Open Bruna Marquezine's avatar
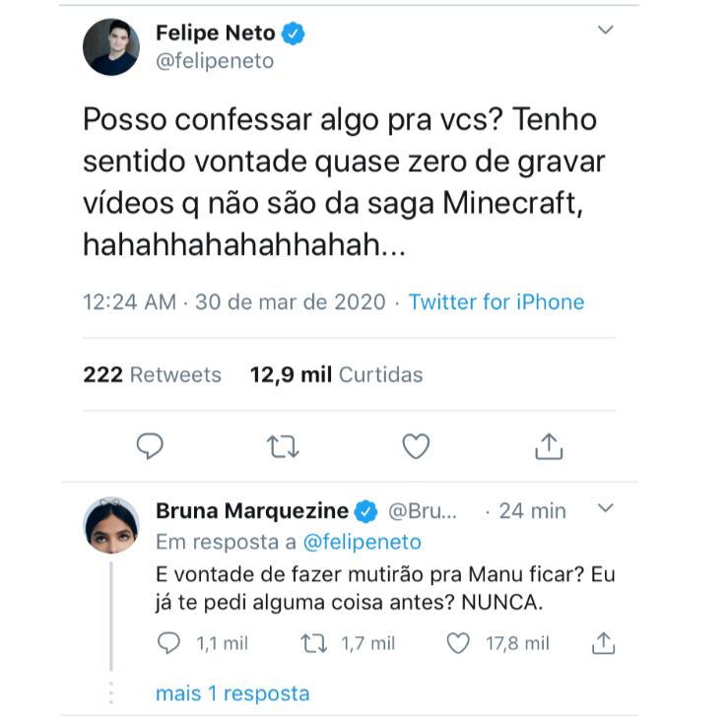Screen dimensions: 728x722 click(110, 525)
